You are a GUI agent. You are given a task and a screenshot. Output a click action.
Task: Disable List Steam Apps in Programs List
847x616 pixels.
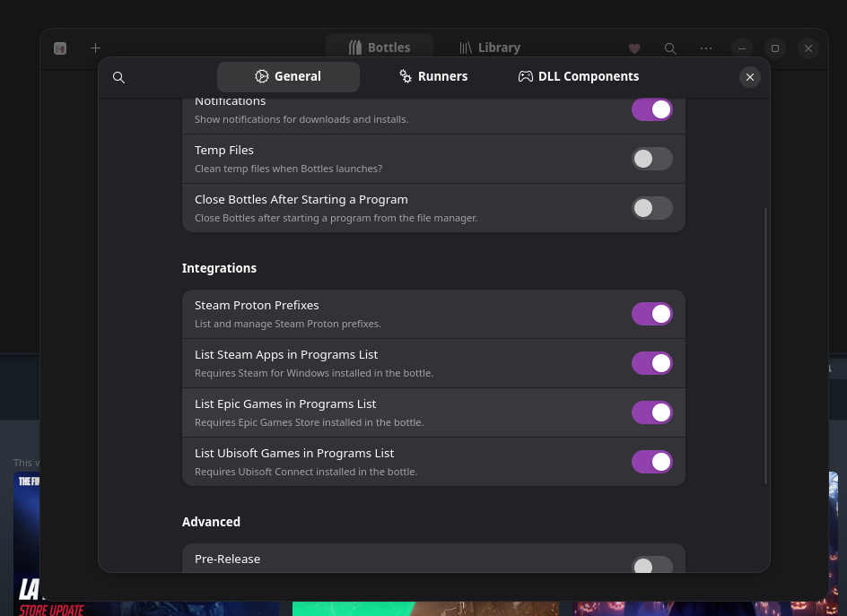651,363
